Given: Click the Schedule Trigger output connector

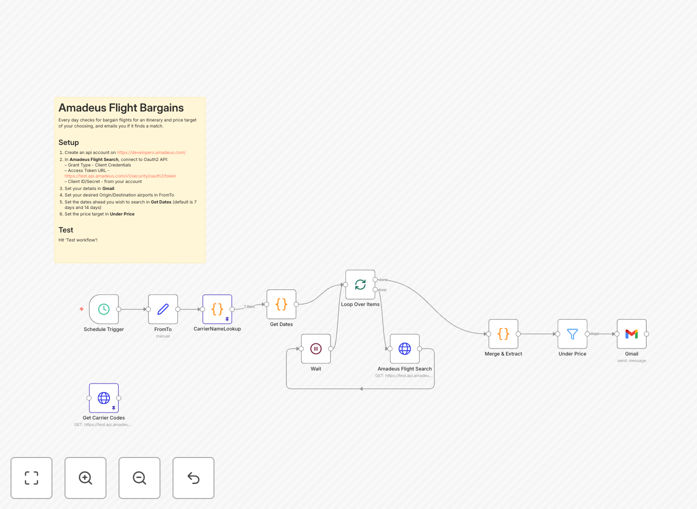Looking at the screenshot, I should pyautogui.click(x=119, y=309).
